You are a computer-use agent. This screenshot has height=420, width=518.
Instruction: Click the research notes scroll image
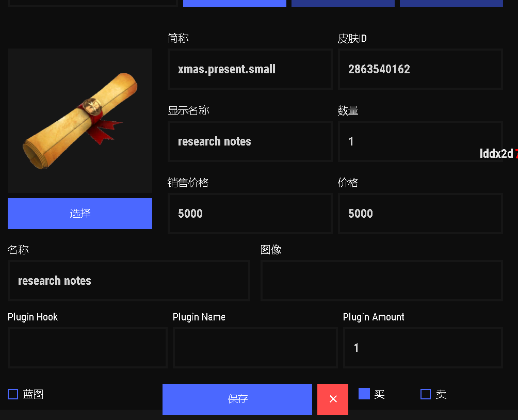click(80, 121)
